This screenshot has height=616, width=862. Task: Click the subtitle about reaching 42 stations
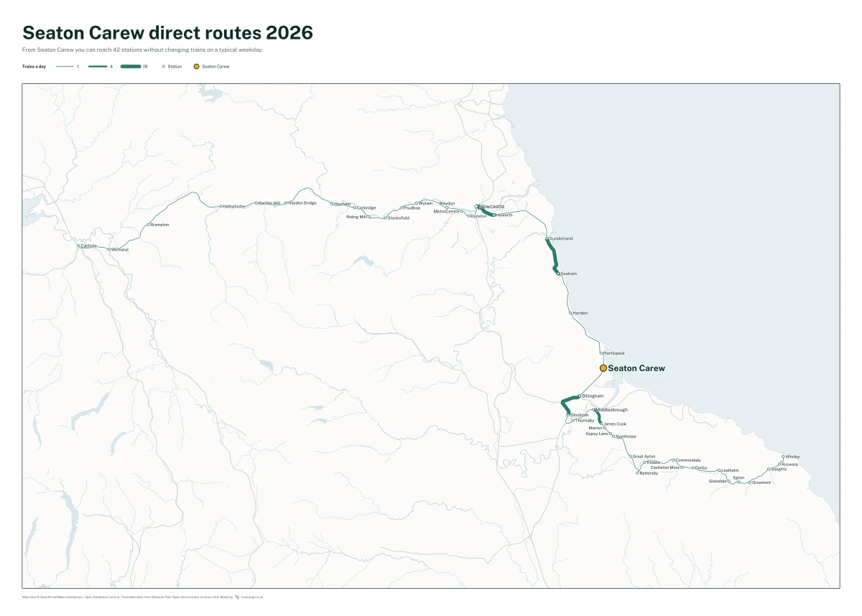pyautogui.click(x=142, y=50)
